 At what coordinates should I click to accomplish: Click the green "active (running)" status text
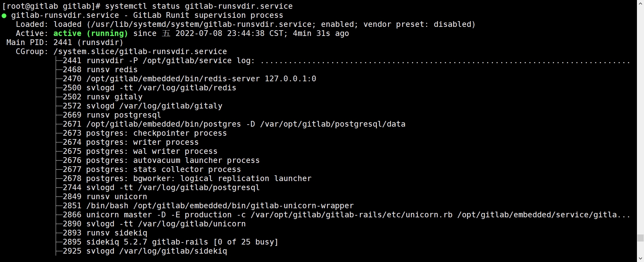tap(91, 34)
